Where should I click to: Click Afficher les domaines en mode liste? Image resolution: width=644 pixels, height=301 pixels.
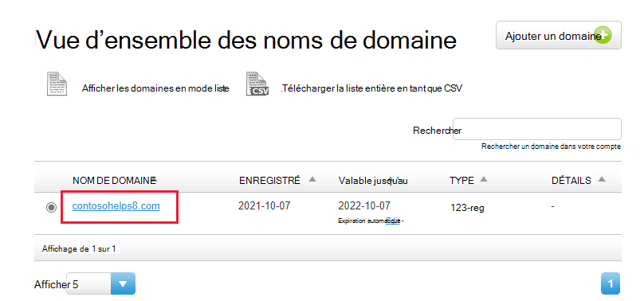(155, 88)
